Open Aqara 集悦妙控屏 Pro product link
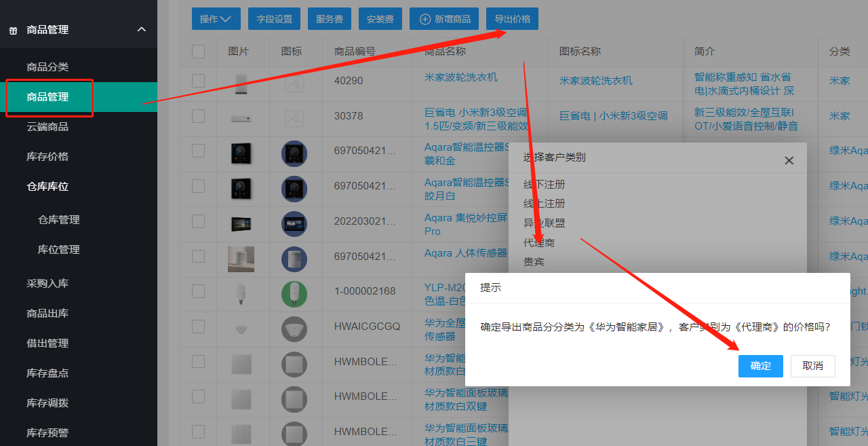 [466, 225]
